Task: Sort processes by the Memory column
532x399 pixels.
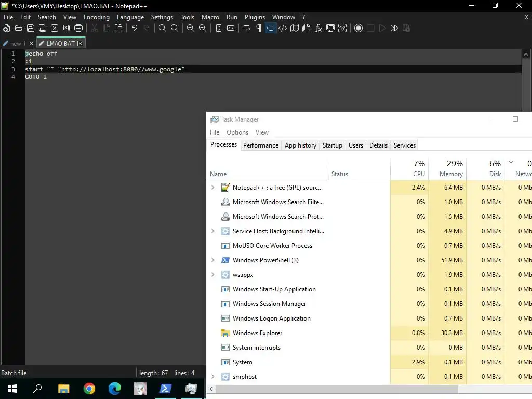Action: [x=447, y=168]
